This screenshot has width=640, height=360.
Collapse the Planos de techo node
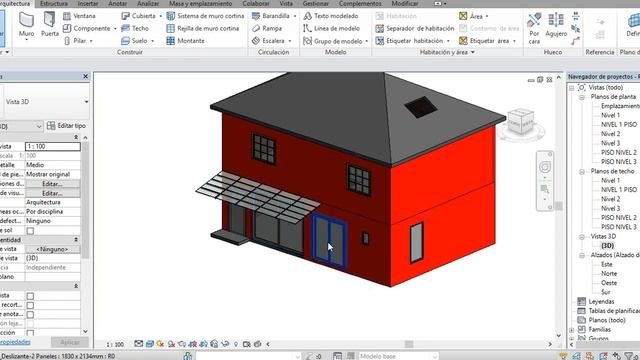(582, 171)
